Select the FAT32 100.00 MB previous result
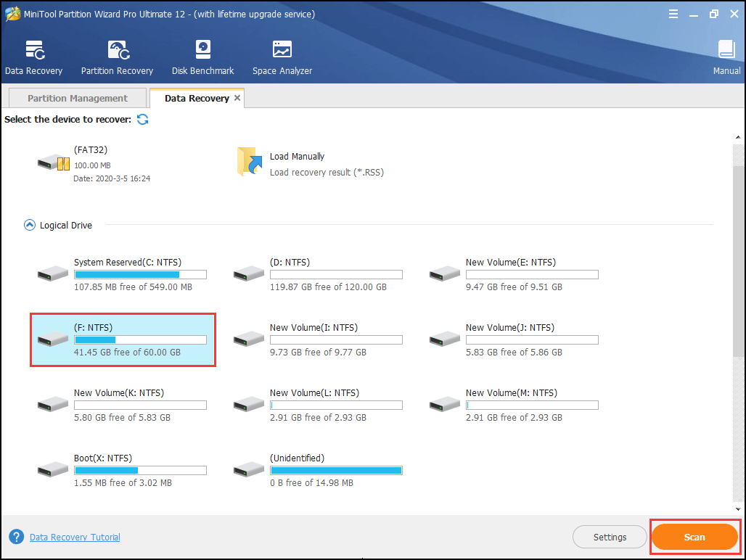746x560 pixels. point(94,164)
